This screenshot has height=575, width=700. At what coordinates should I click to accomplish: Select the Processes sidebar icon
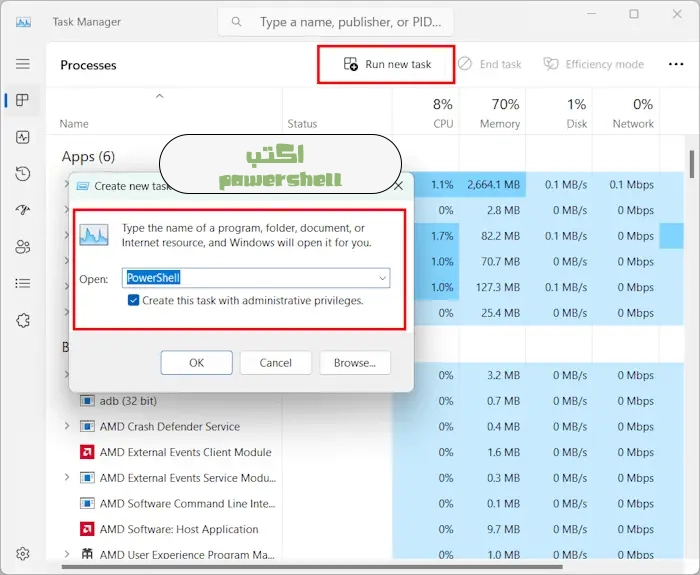click(x=22, y=100)
